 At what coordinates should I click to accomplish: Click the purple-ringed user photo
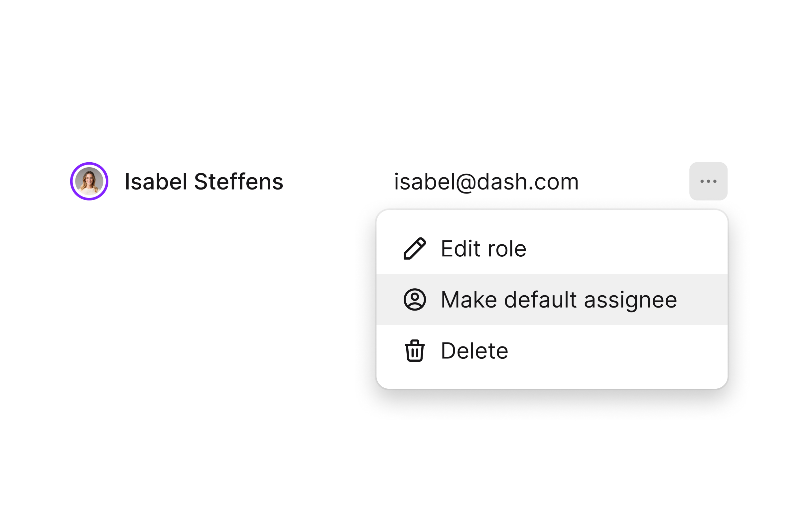89,181
